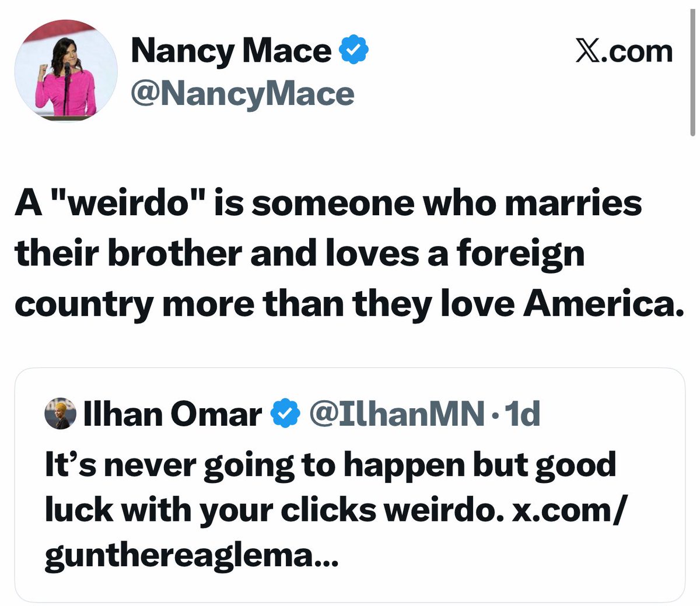Click the empty space right of "gunthereaglema..."
Viewport: 700px width, 606px height.
[496, 557]
